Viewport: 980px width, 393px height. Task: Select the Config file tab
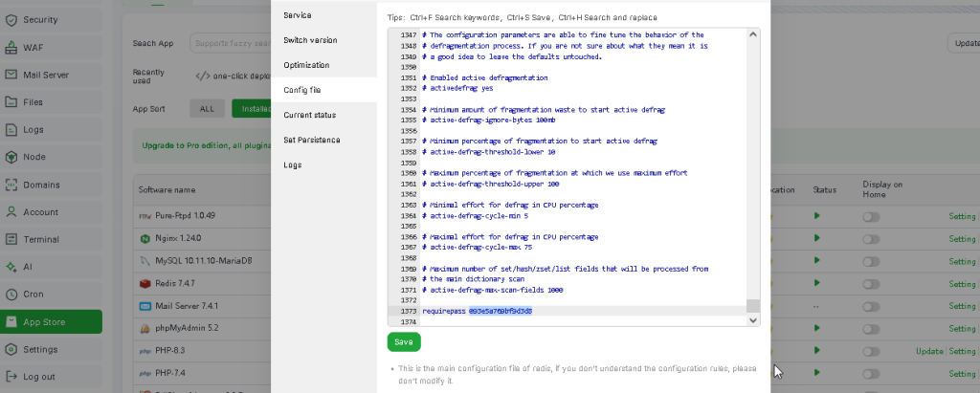coord(323,90)
